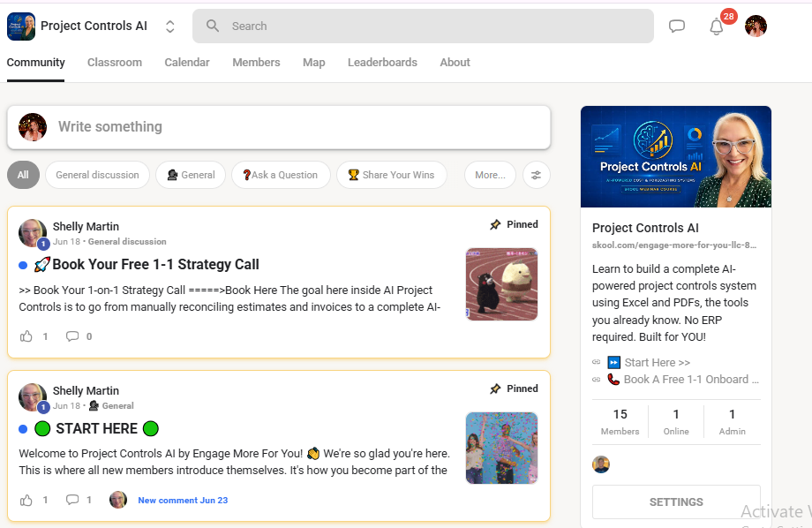Click the member avatar in sidebar

(601, 464)
